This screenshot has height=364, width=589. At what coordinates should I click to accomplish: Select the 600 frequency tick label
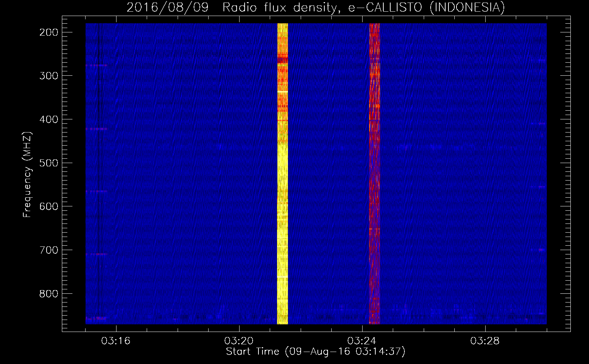click(x=49, y=206)
